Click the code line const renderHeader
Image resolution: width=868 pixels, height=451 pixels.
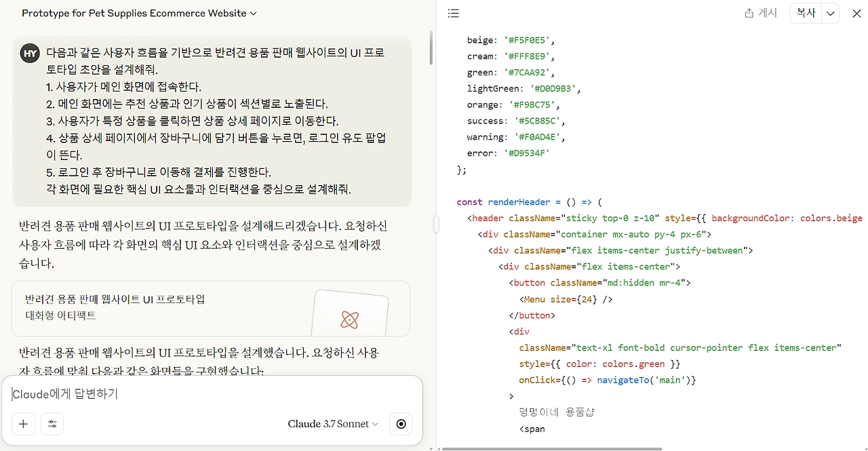click(530, 202)
